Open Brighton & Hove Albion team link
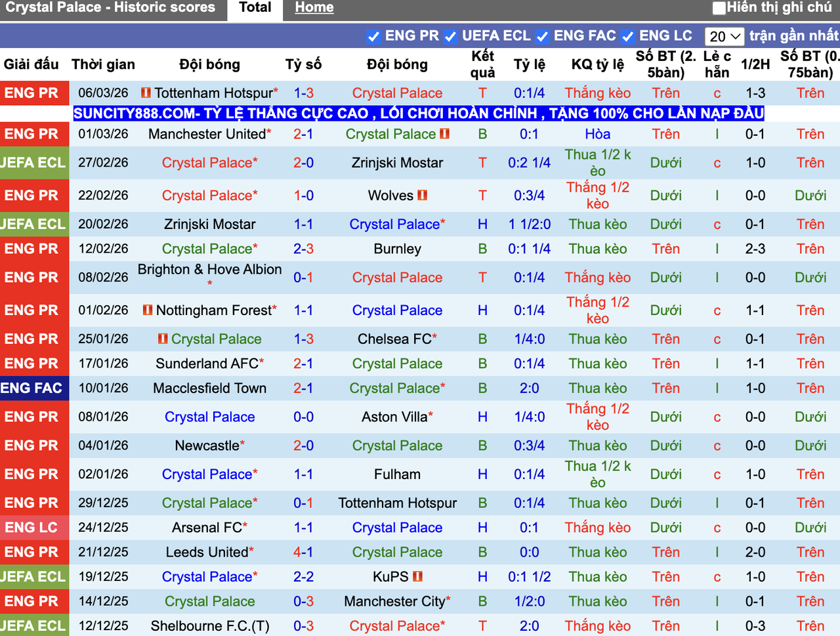This screenshot has height=636, width=840. (209, 270)
